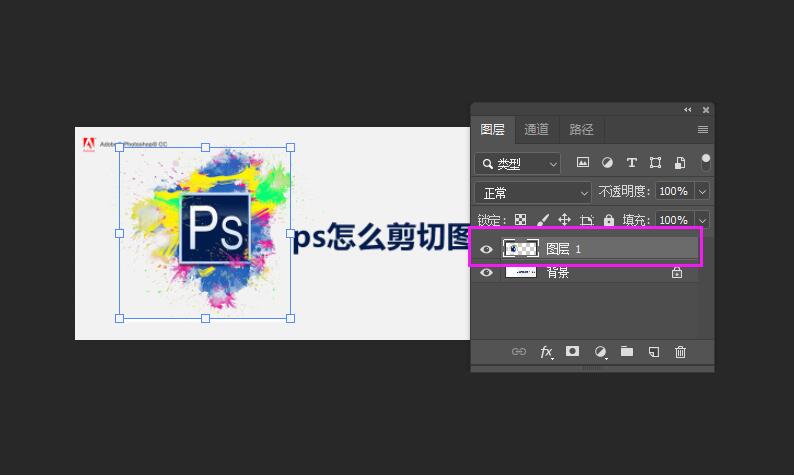Click the top-left transform handle
The height and width of the screenshot is (475, 794).
[x=120, y=147]
